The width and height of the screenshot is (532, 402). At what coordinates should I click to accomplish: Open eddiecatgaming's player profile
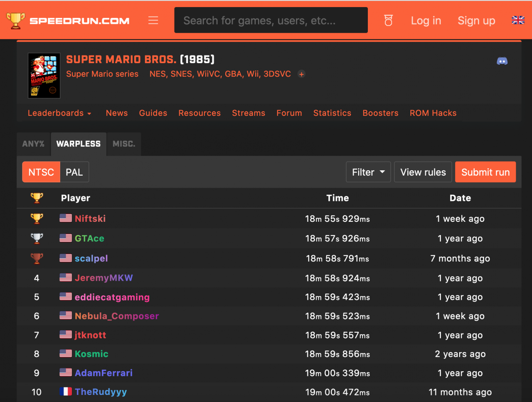point(112,297)
